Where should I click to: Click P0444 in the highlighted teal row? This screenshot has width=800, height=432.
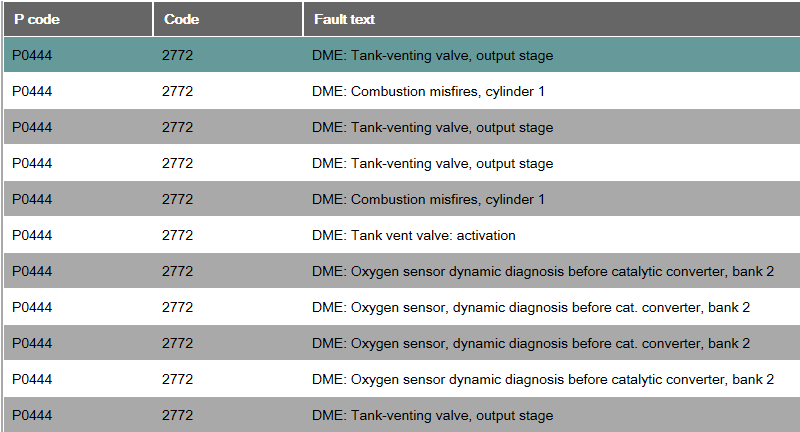click(x=32, y=55)
